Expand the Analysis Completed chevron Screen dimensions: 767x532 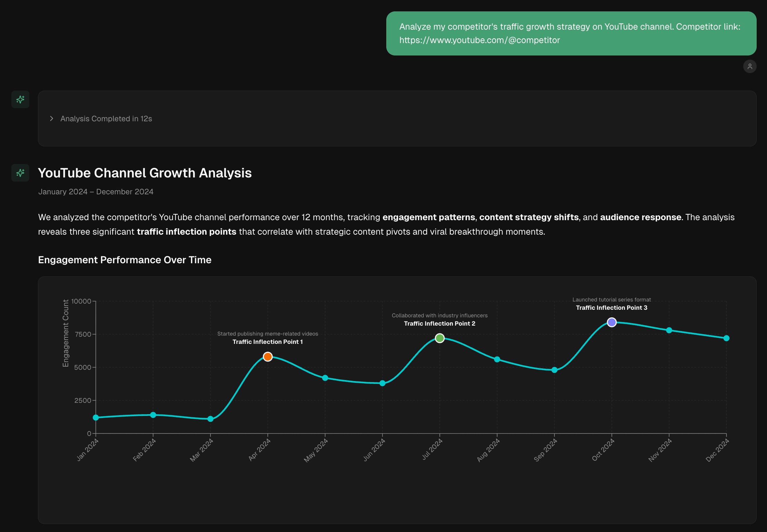(52, 119)
